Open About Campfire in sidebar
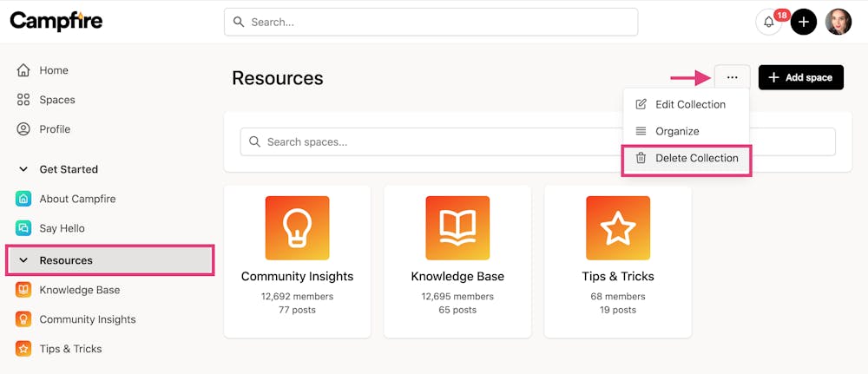The width and height of the screenshot is (868, 374). pyautogui.click(x=77, y=199)
